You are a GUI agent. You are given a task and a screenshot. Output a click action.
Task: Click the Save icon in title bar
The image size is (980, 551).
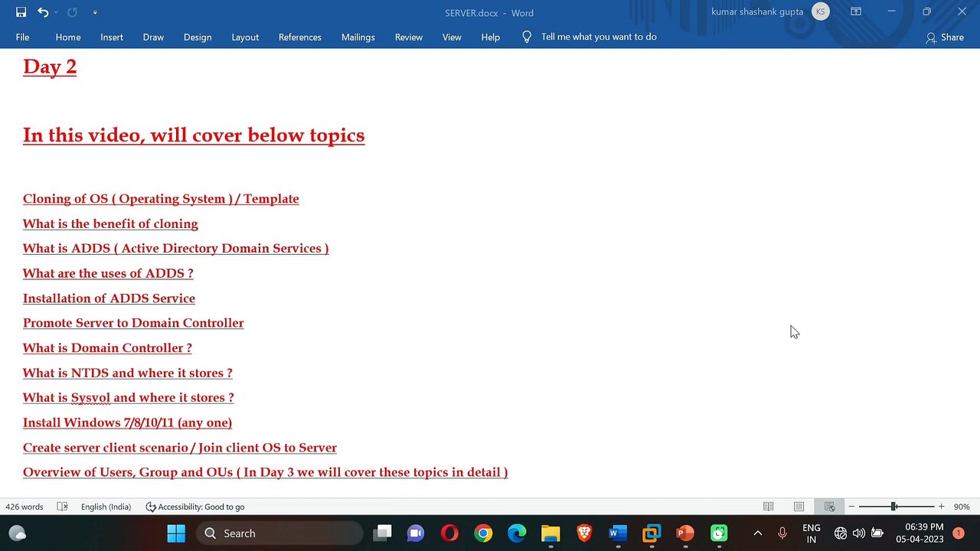point(21,12)
